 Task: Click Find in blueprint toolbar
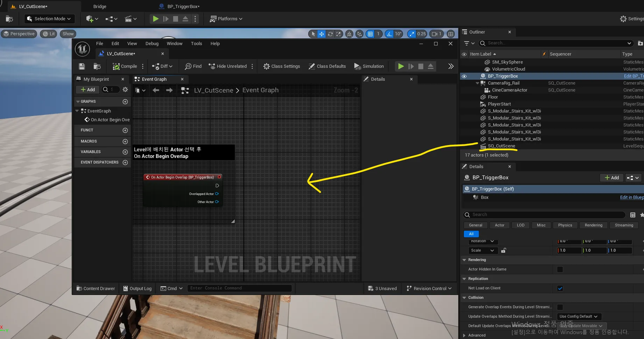pos(193,66)
